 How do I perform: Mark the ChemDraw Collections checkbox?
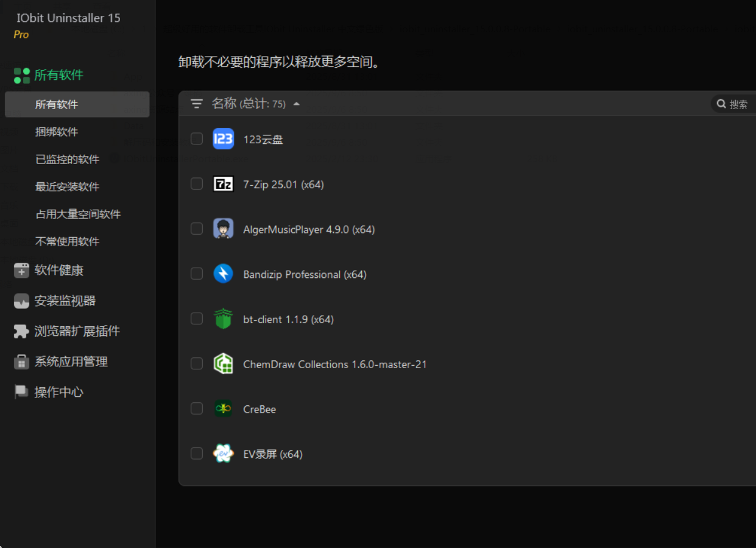click(197, 363)
